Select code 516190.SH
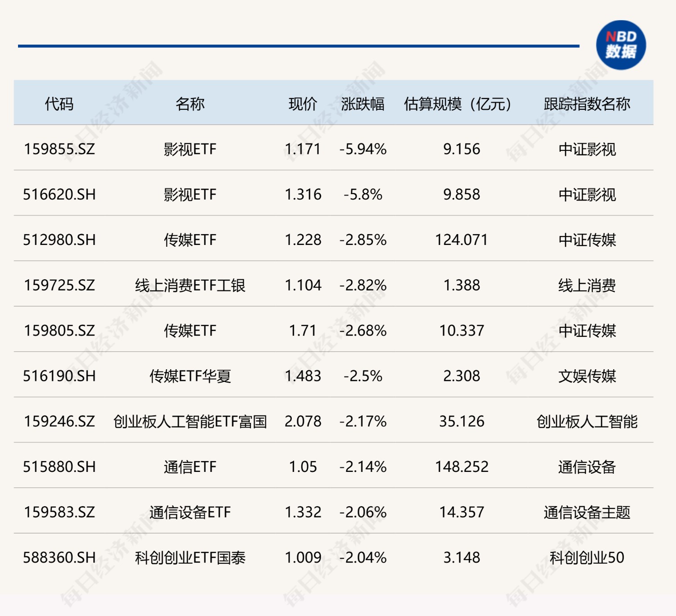This screenshot has width=676, height=616. 59,376
